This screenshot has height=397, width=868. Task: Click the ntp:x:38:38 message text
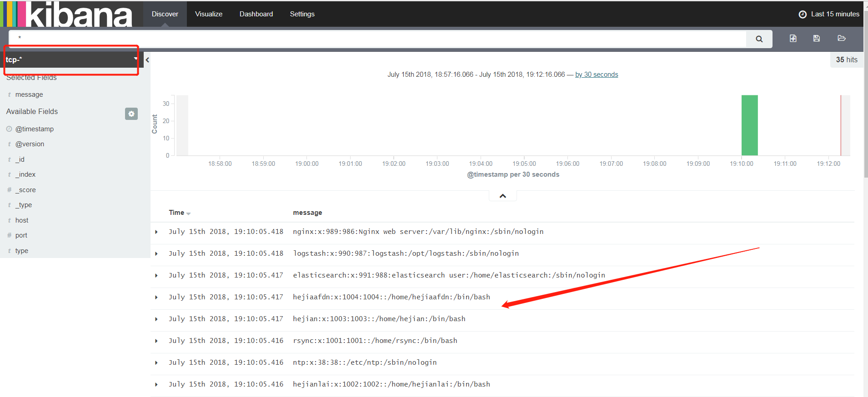(x=365, y=362)
